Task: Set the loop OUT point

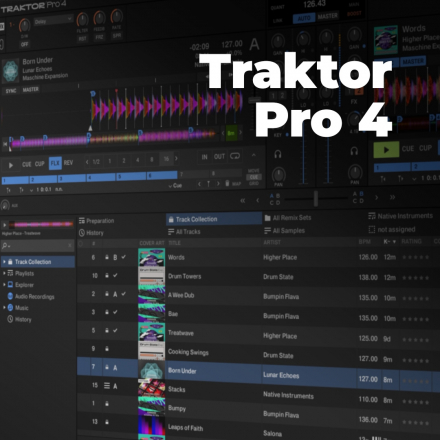Action: point(219,157)
